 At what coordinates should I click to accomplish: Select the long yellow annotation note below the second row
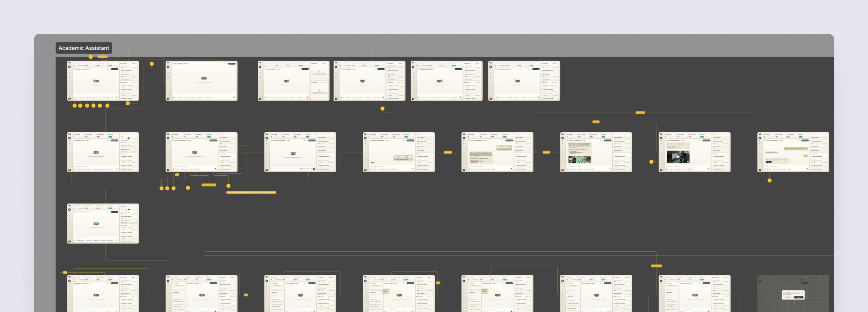[251, 192]
